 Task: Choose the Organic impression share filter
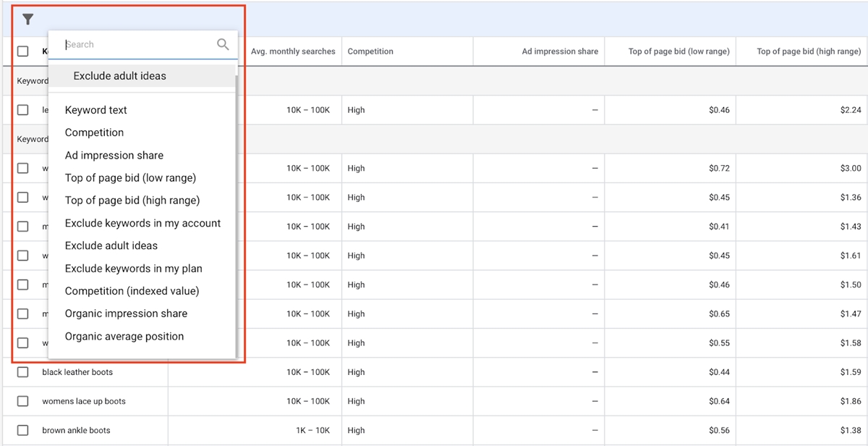click(x=126, y=314)
